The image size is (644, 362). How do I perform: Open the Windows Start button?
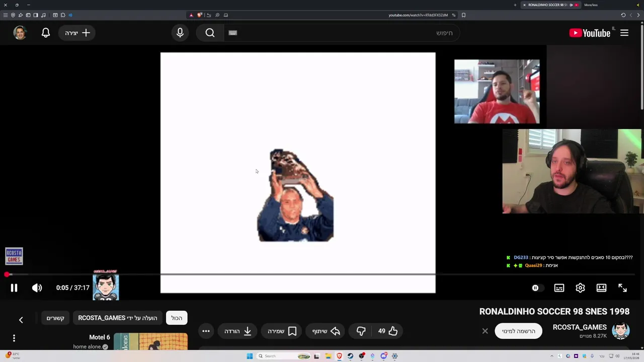point(250,356)
